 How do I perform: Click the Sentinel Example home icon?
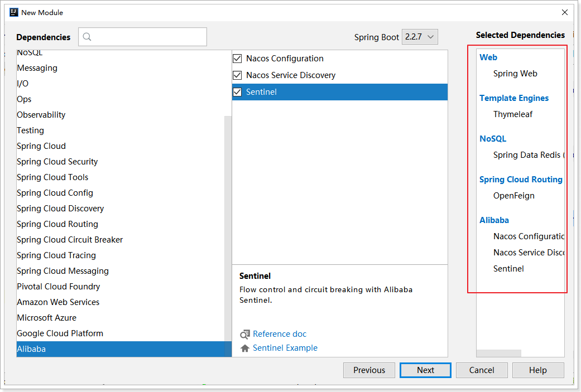tap(245, 348)
